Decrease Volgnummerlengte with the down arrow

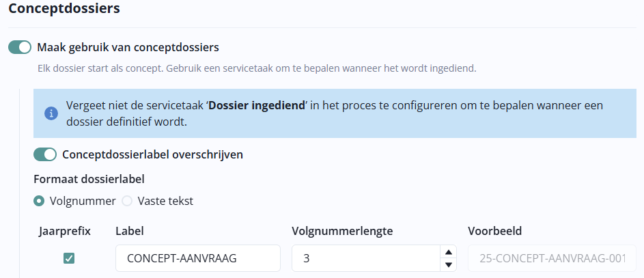point(449,264)
